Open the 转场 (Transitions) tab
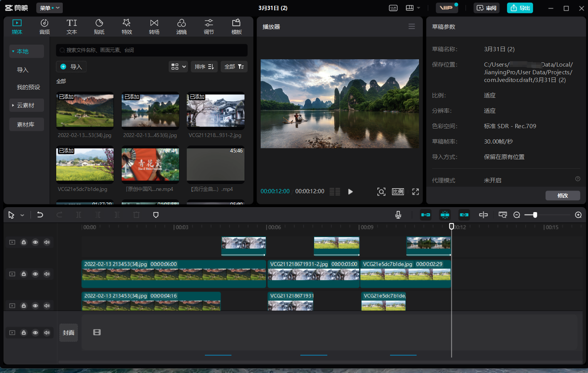The height and width of the screenshot is (373, 588). pos(154,27)
